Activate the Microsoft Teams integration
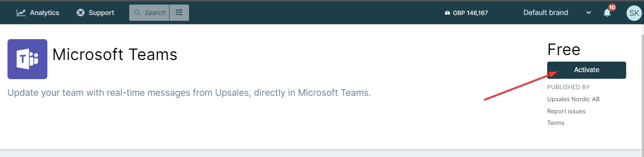 point(587,70)
